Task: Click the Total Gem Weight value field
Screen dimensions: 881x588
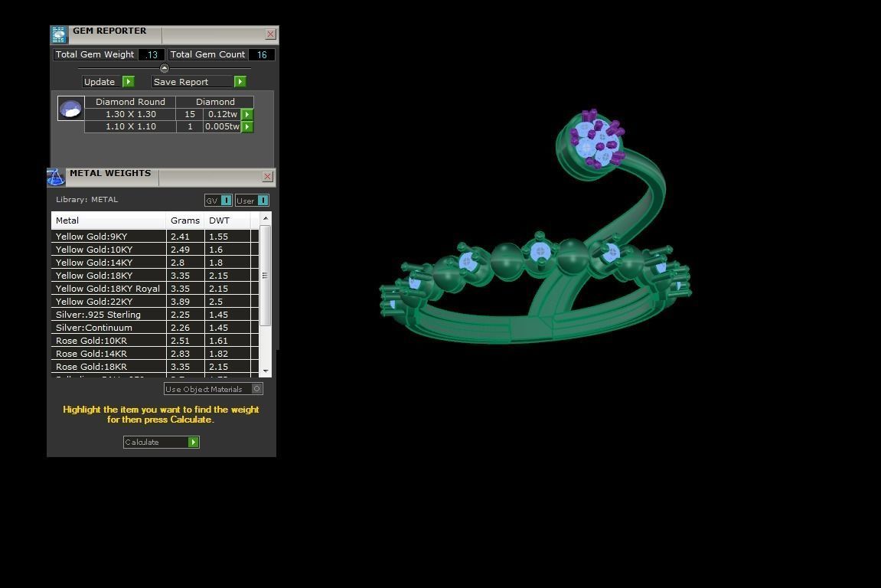Action: pyautogui.click(x=152, y=54)
